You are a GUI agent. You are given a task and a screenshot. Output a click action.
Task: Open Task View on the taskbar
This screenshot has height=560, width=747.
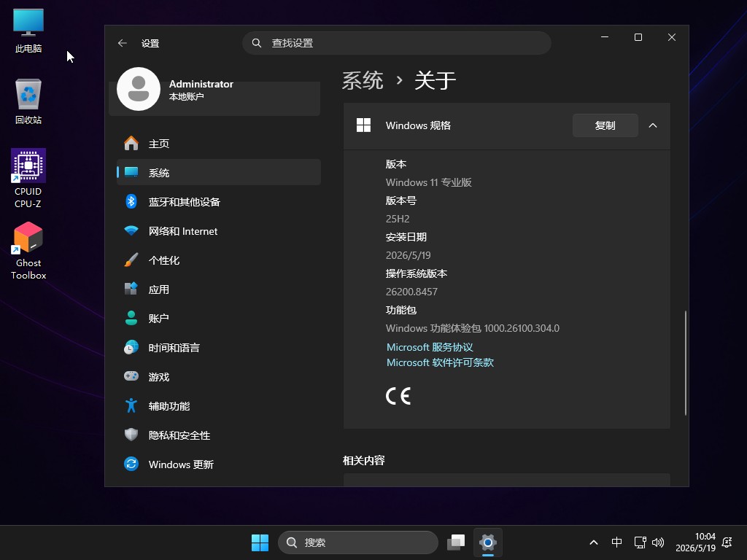click(456, 542)
